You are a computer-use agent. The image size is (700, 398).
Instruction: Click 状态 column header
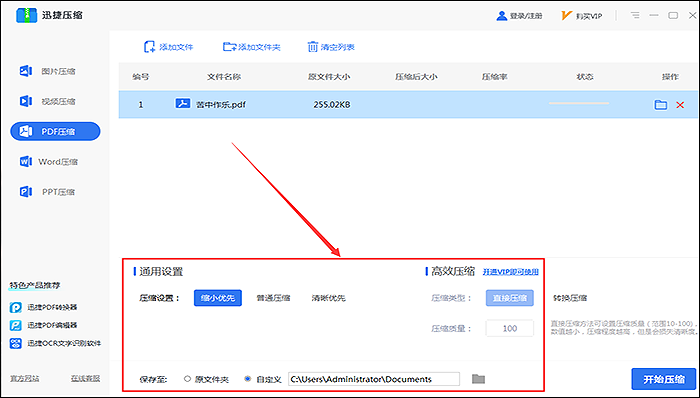tap(585, 77)
